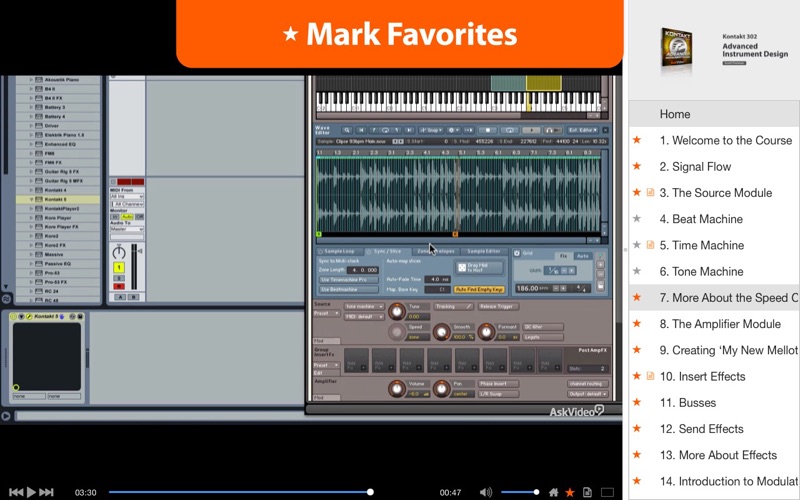Select the Fix grid mode tab

[x=563, y=256]
